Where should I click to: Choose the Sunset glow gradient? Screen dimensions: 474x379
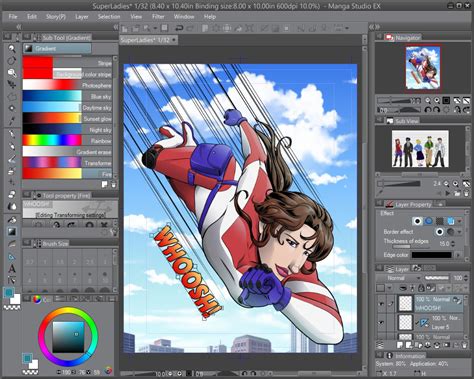point(67,119)
